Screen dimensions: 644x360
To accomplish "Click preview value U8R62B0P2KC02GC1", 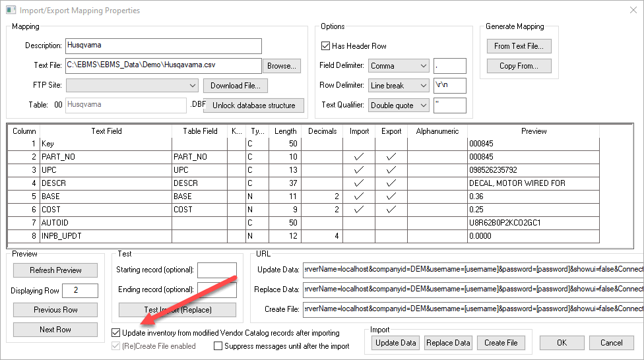I will (505, 222).
